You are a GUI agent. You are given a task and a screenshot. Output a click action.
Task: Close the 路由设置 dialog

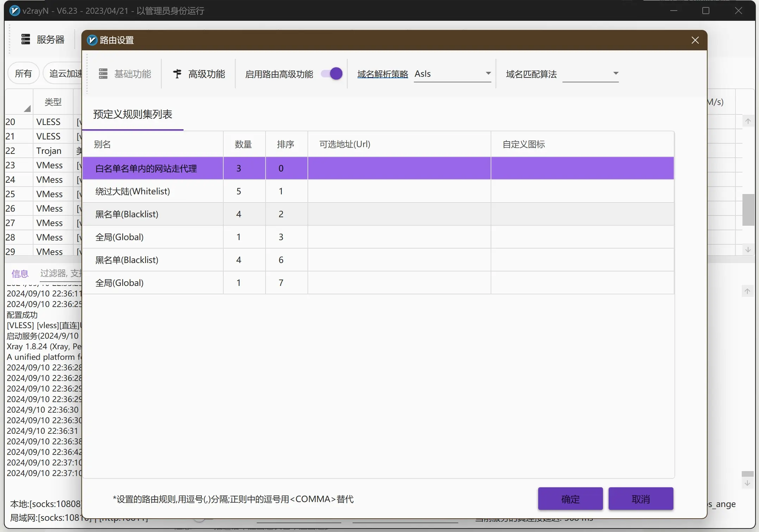click(695, 40)
